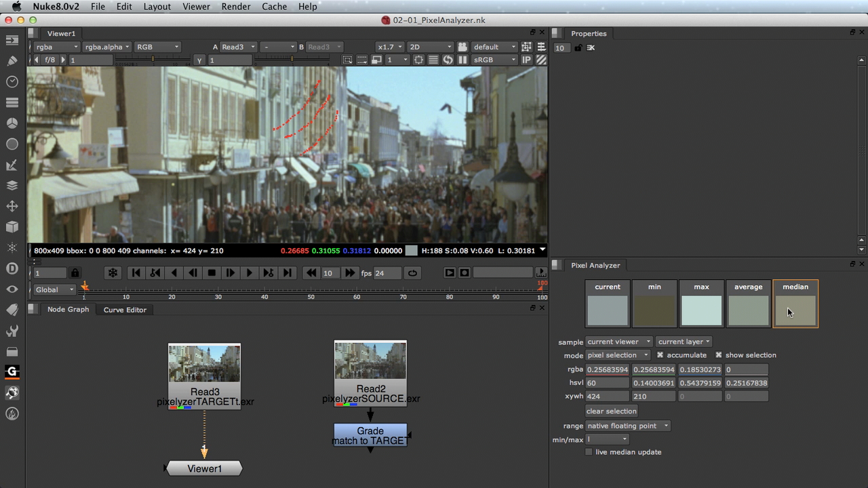
Task: Select the max color swatch
Action: 701,304
